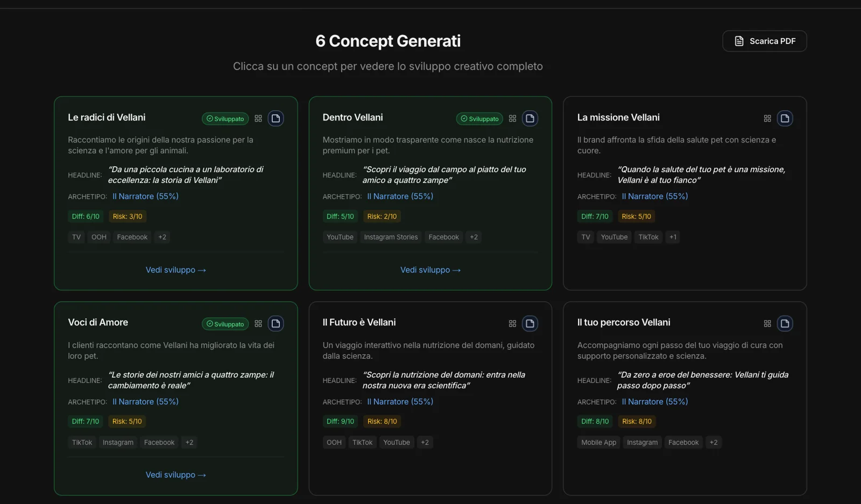This screenshot has height=504, width=861.
Task: Click the Instagram Stories tag on Dentro Vellani
Action: [391, 237]
